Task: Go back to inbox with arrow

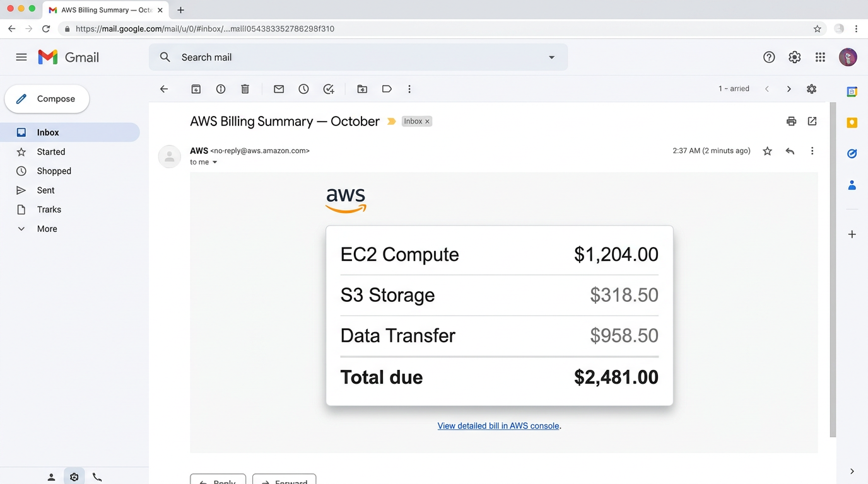Action: pyautogui.click(x=164, y=89)
